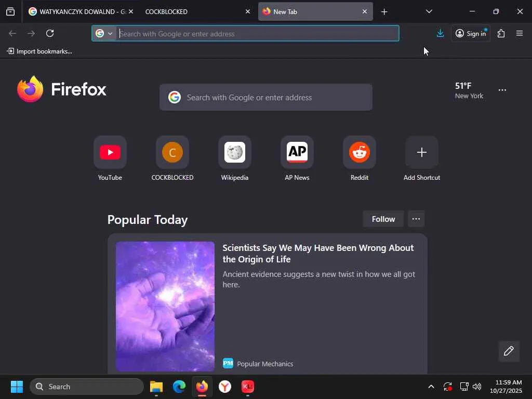Open the COCKBLOCKED shortcut tile
532x399 pixels.
pos(172,152)
